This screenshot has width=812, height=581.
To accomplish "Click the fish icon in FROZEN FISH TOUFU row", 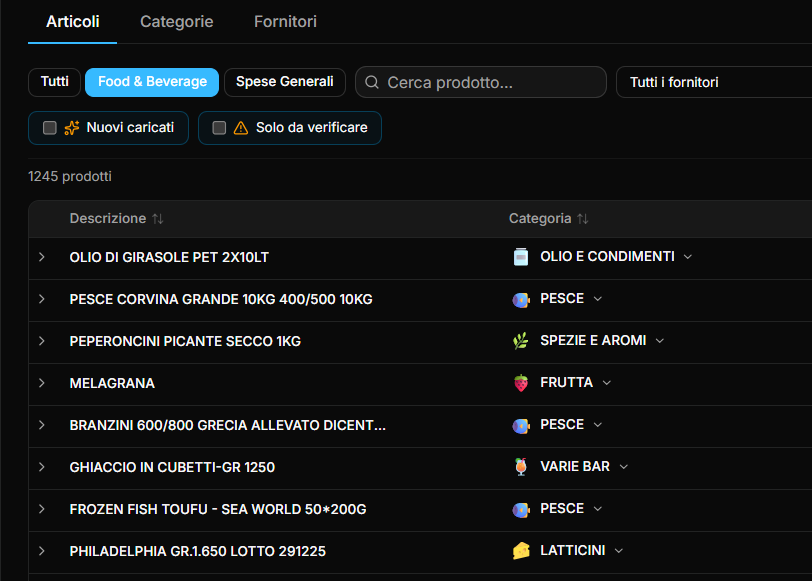I will (x=520, y=510).
